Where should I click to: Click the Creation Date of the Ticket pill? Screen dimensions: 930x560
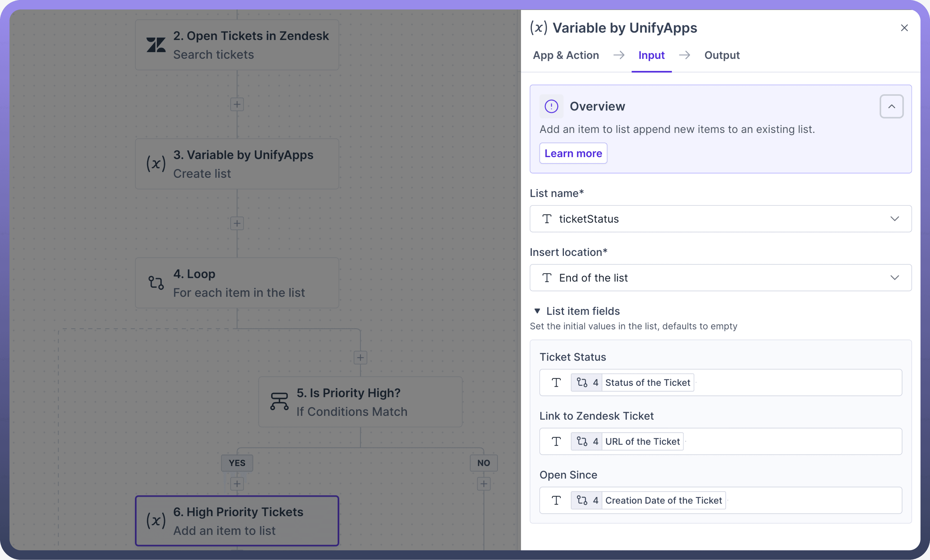[663, 501]
